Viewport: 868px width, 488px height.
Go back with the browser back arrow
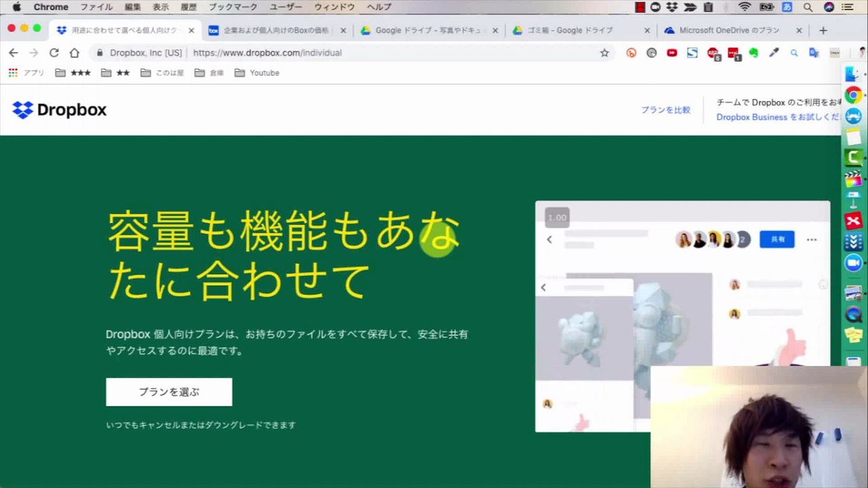(13, 53)
